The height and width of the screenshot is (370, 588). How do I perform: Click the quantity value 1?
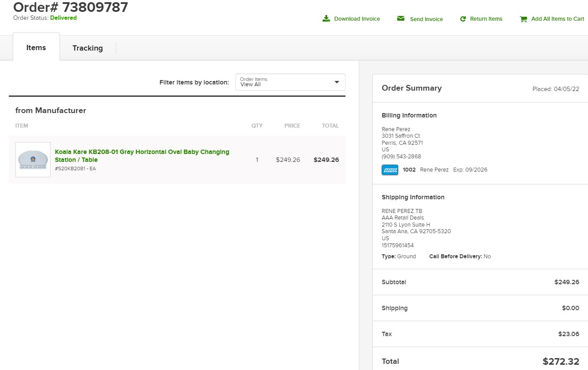[257, 160]
